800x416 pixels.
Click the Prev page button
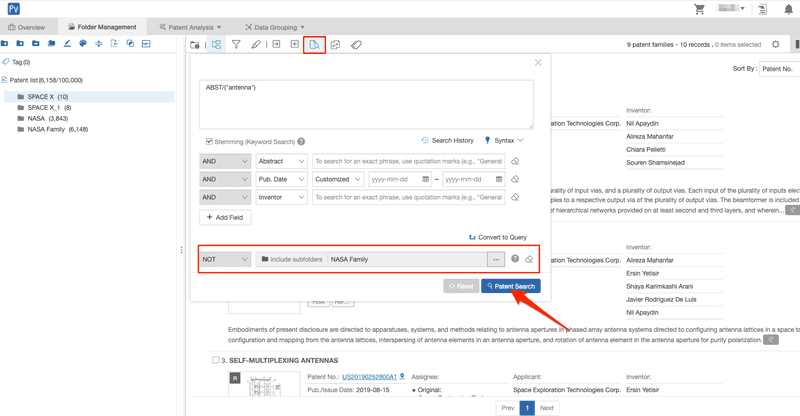pos(508,408)
